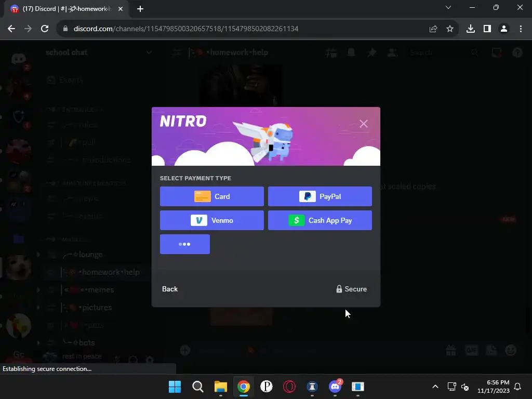Open tab search chevron in title bar
Screen dimensions: 532x399
[x=448, y=7]
